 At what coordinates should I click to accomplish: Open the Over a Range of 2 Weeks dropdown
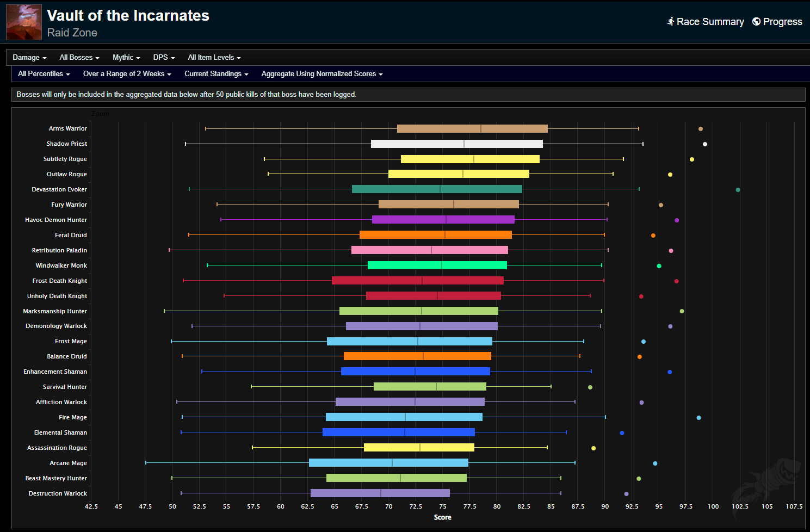(127, 73)
